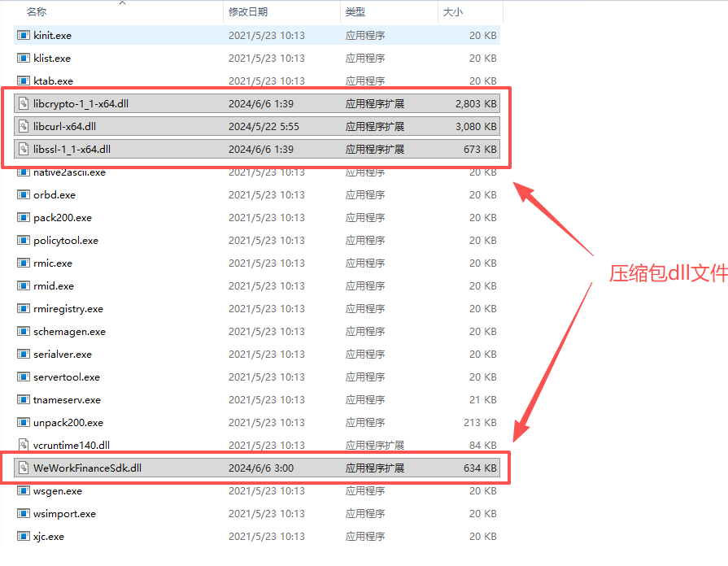Click the WeWorkFinanceSdk.dll file icon
The width and height of the screenshot is (728, 566).
pyautogui.click(x=24, y=468)
